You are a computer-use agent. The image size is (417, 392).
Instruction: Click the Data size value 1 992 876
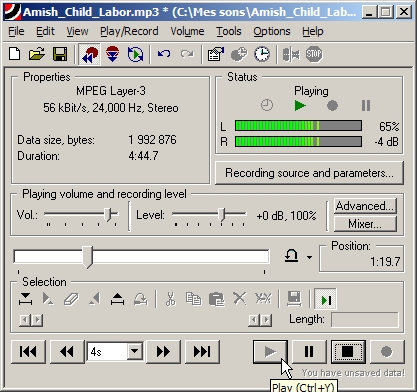tap(152, 140)
